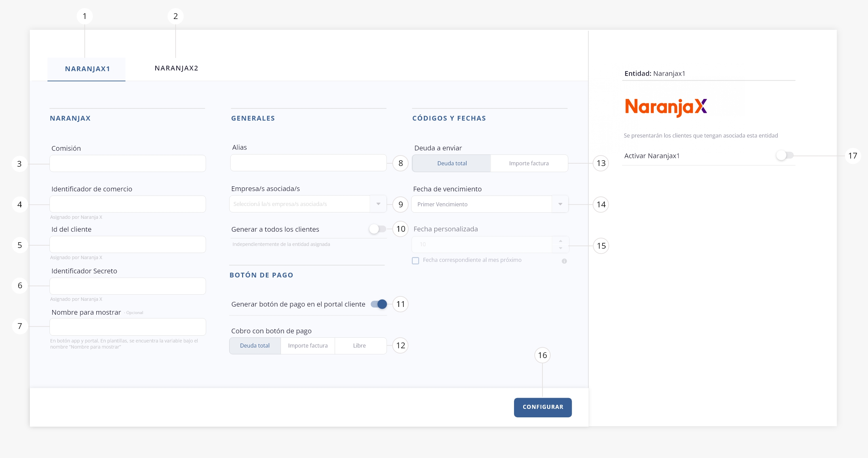Enable the Activar Naranjax1 switch
868x458 pixels.
point(785,155)
